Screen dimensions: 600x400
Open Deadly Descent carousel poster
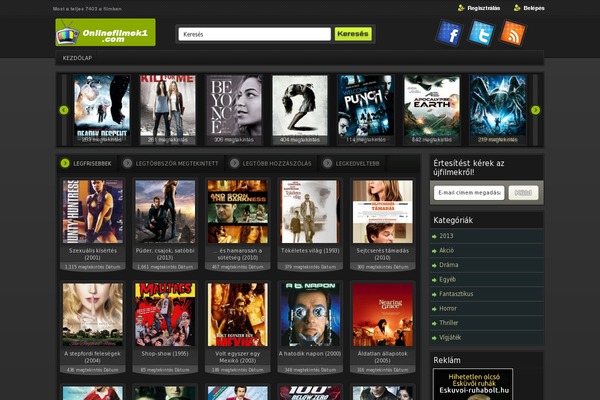(102, 109)
